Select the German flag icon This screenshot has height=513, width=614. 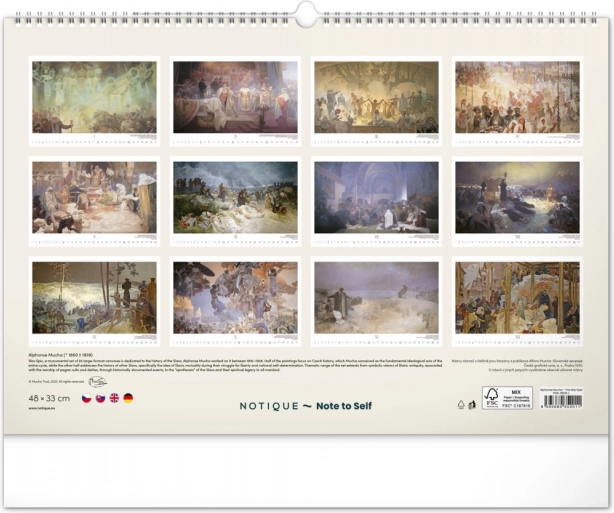[128, 398]
